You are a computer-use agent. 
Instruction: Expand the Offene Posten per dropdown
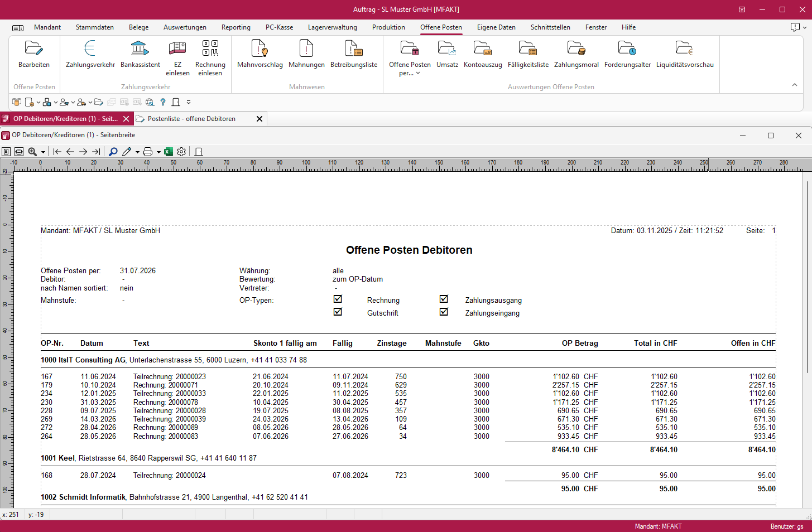[x=417, y=74]
